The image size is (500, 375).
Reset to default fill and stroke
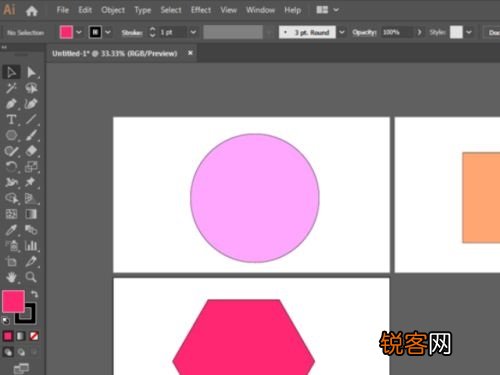pyautogui.click(x=6, y=321)
